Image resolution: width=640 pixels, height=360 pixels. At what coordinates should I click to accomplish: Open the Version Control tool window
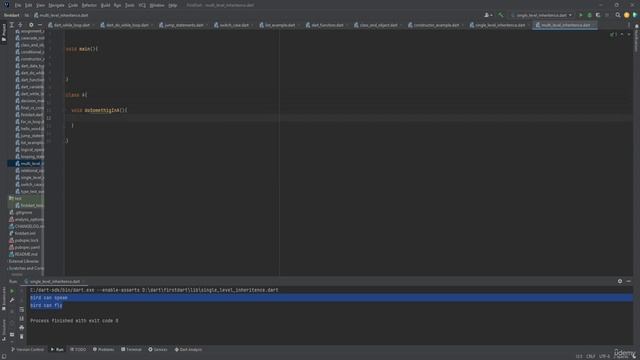coord(27,349)
